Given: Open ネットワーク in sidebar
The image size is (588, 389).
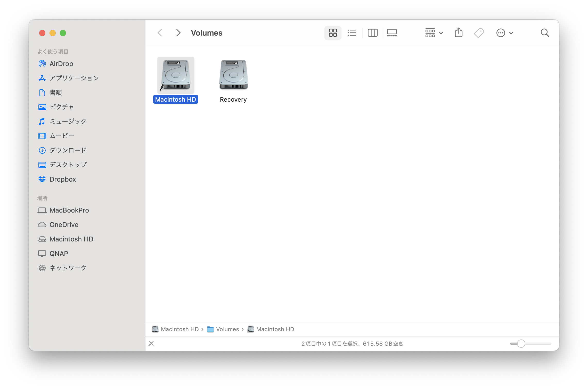Looking at the screenshot, I should [68, 268].
